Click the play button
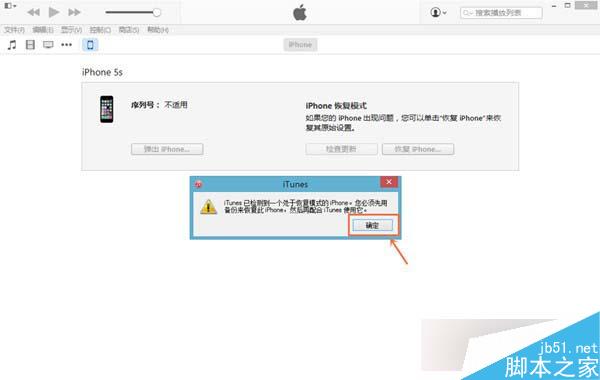Screen dimensions: 600x380 click(x=54, y=12)
